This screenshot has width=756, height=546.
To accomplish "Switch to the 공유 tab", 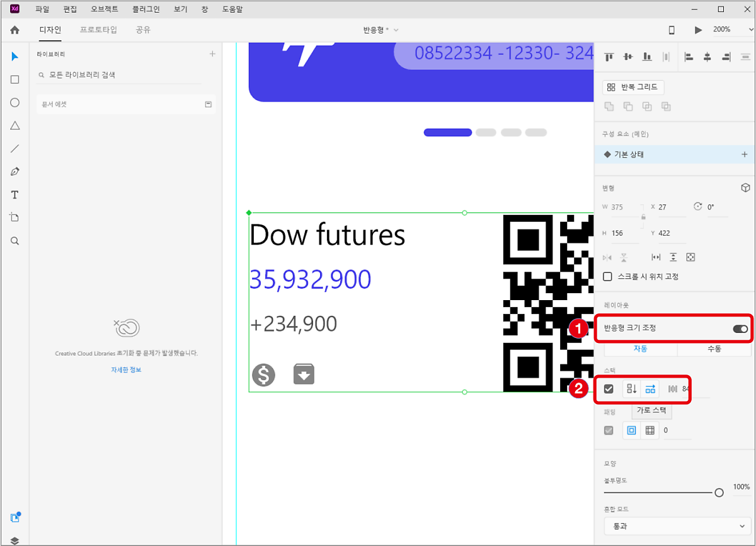I will pyautogui.click(x=143, y=30).
